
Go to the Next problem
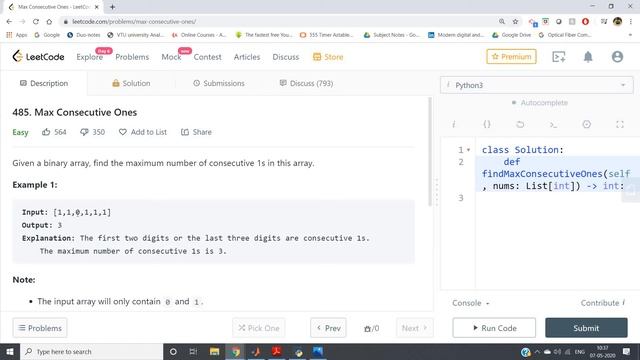click(414, 328)
